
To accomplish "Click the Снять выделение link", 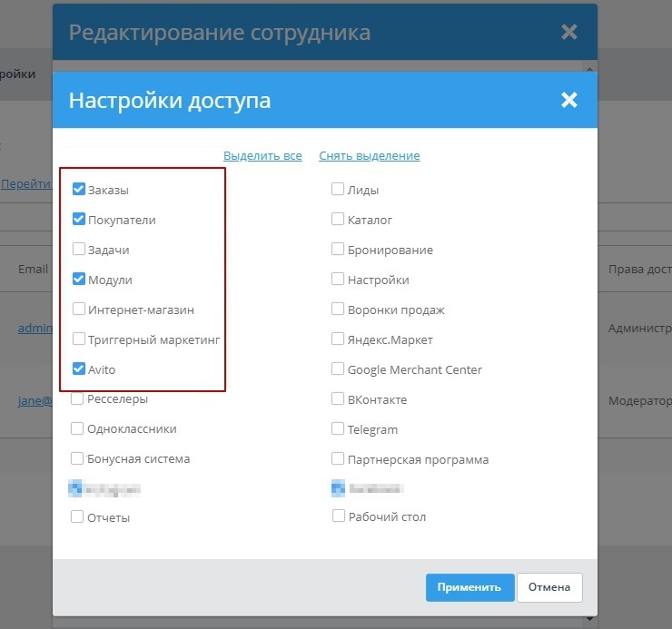I will 369,155.
